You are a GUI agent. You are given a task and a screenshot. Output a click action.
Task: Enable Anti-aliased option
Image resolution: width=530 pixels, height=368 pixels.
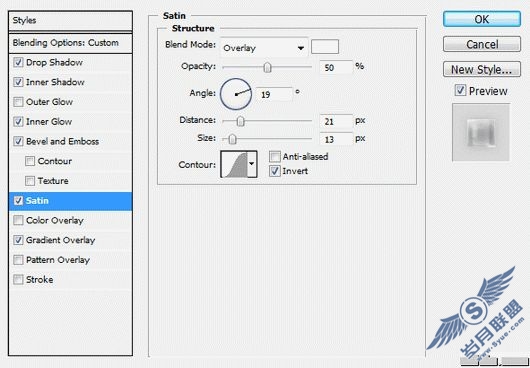click(x=275, y=156)
